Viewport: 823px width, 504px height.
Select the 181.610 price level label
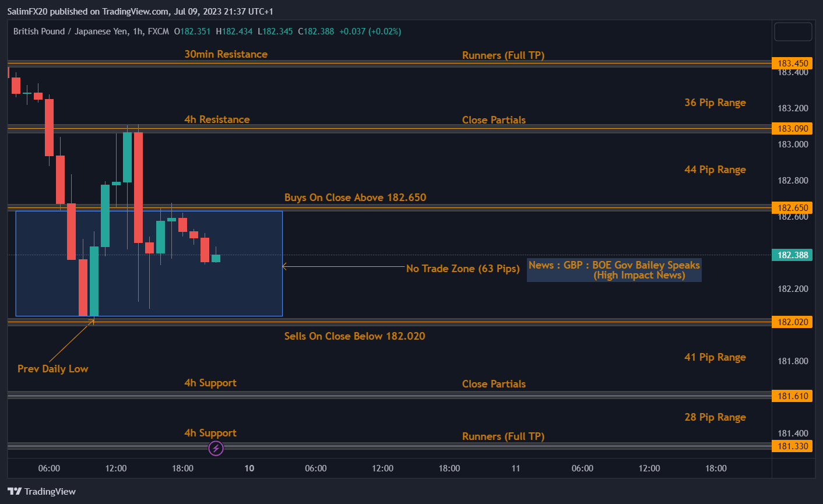click(792, 396)
